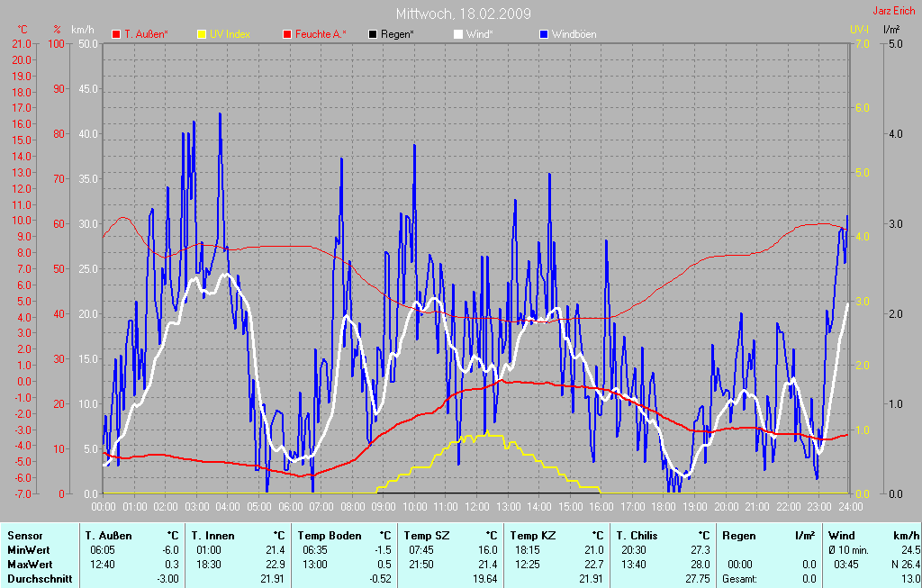
Task: Click the white Wind legend swatch
Action: pos(458,35)
